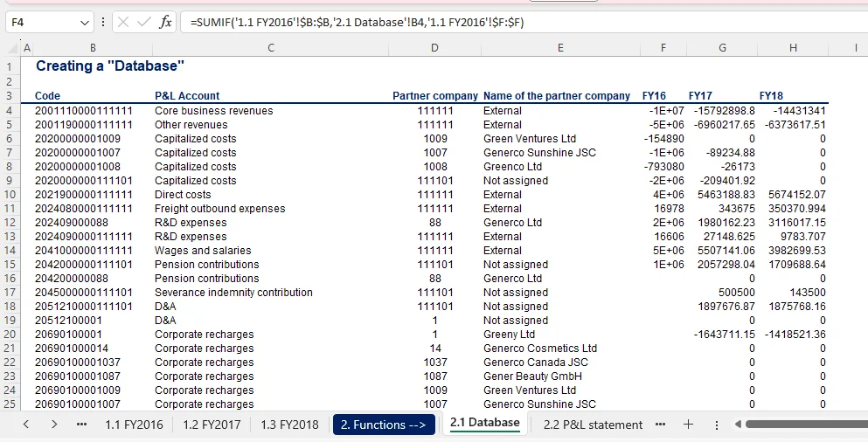Click the previous sheet arrow

pos(27,425)
